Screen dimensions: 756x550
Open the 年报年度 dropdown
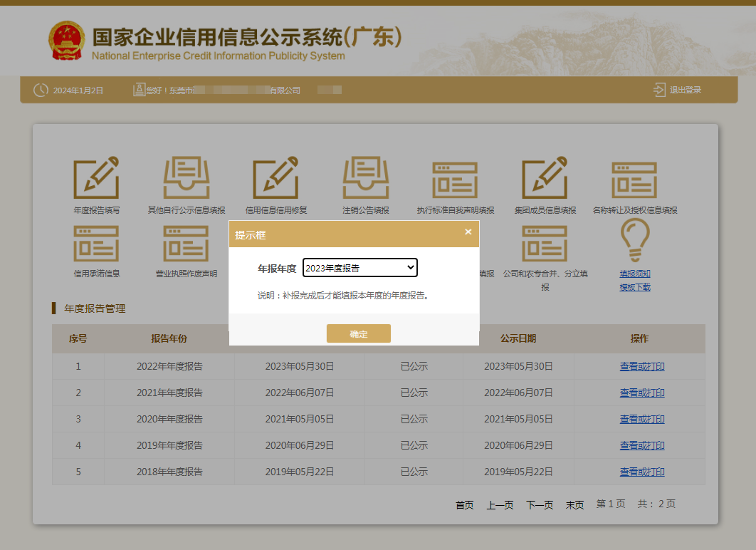point(359,268)
